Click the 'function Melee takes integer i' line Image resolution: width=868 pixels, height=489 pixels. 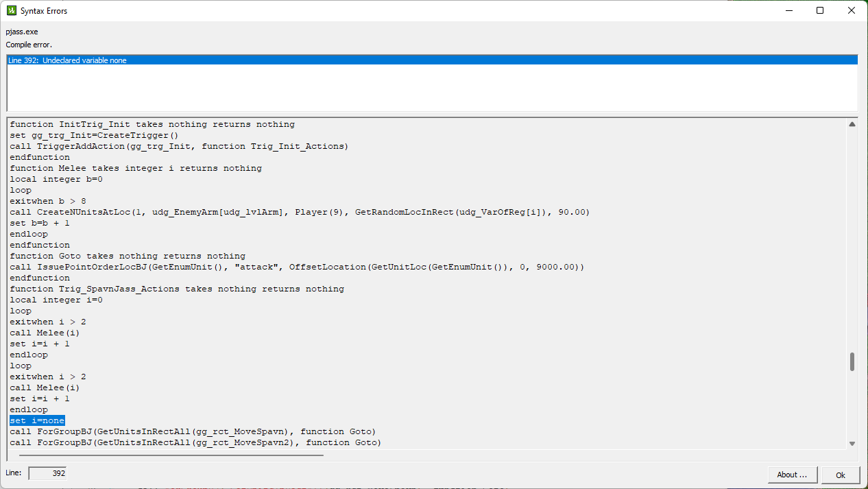click(136, 168)
